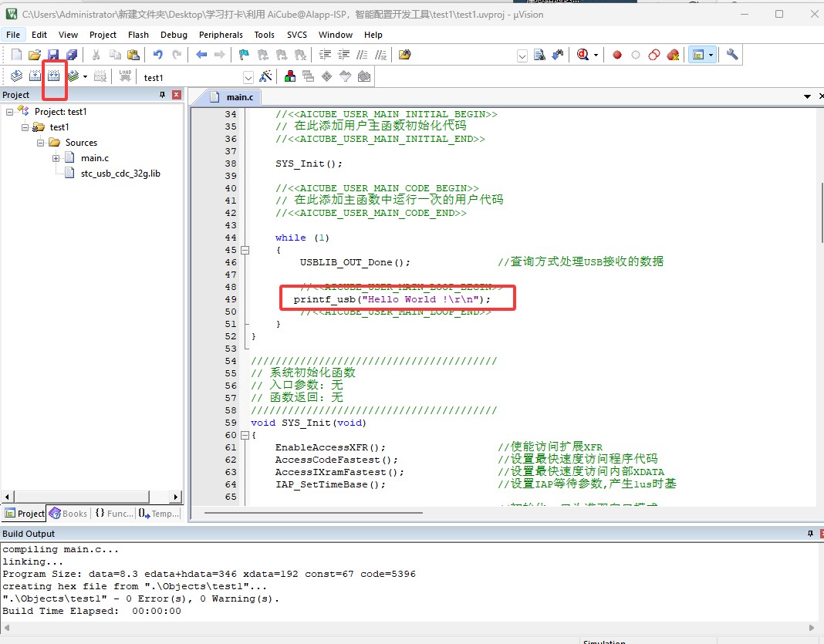Screen dimensions: 824x644
Task: Click the Navigate Forwards right arrow icon
Action: pos(220,55)
